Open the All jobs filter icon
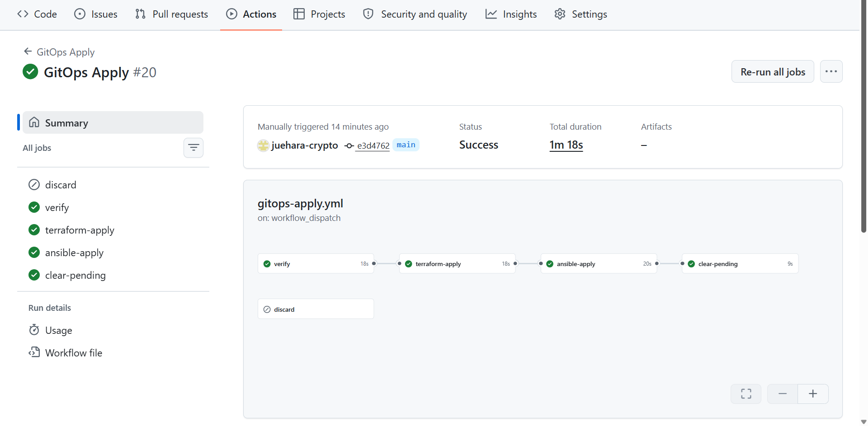This screenshot has width=868, height=426. (x=193, y=148)
